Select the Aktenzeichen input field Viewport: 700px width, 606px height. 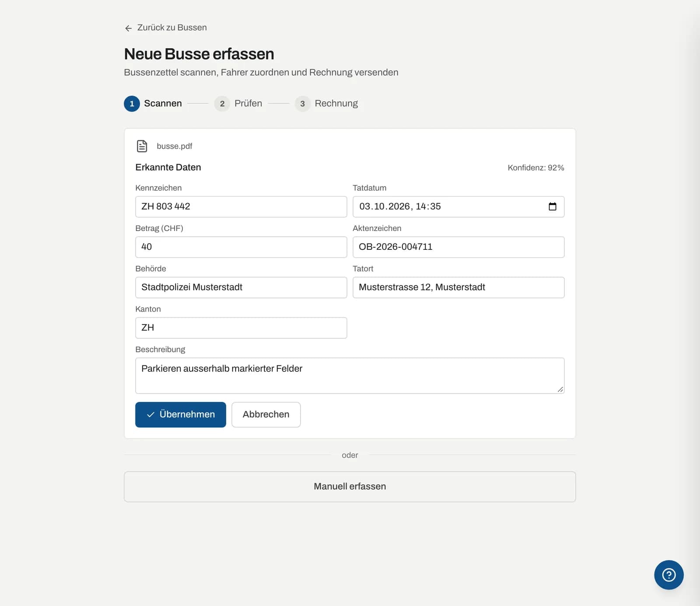click(x=458, y=247)
